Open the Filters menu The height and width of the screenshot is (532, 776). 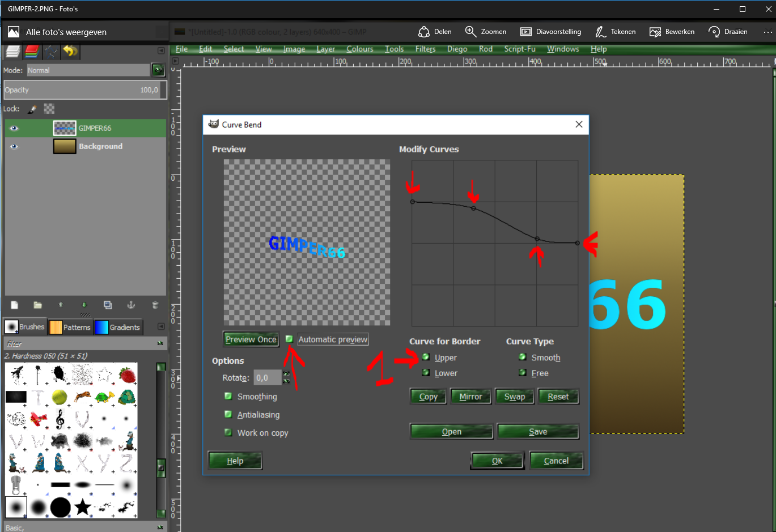[425, 49]
